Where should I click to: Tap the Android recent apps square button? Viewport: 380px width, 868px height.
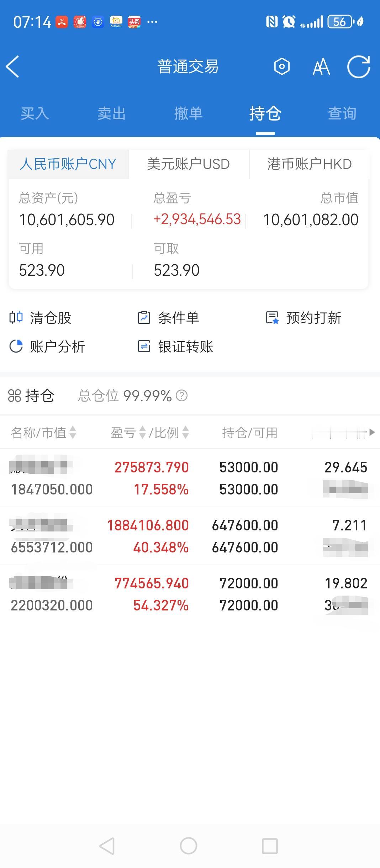pyautogui.click(x=270, y=846)
